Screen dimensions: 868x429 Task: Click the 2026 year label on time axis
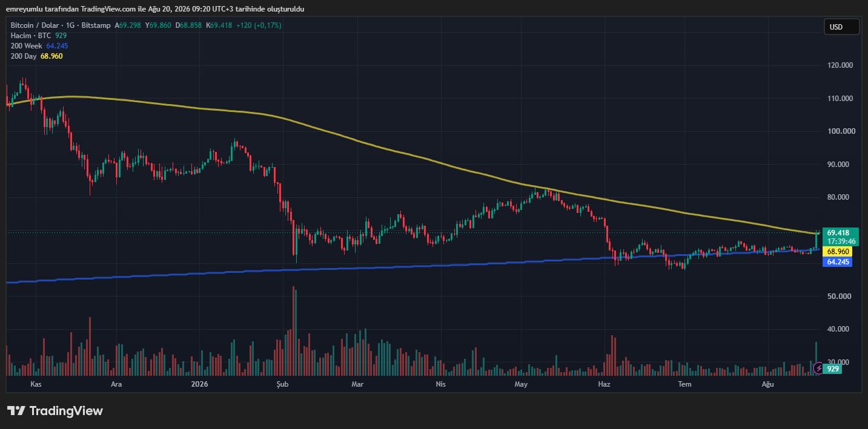point(199,384)
